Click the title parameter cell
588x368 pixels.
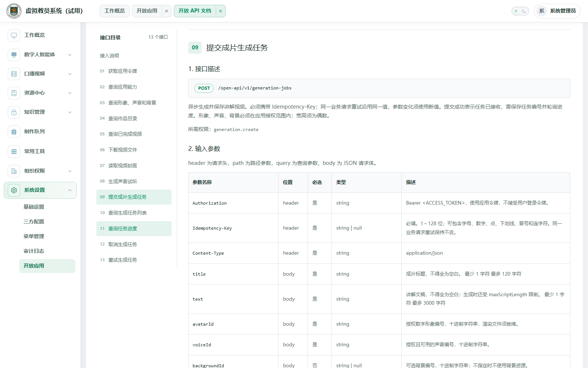click(x=233, y=274)
